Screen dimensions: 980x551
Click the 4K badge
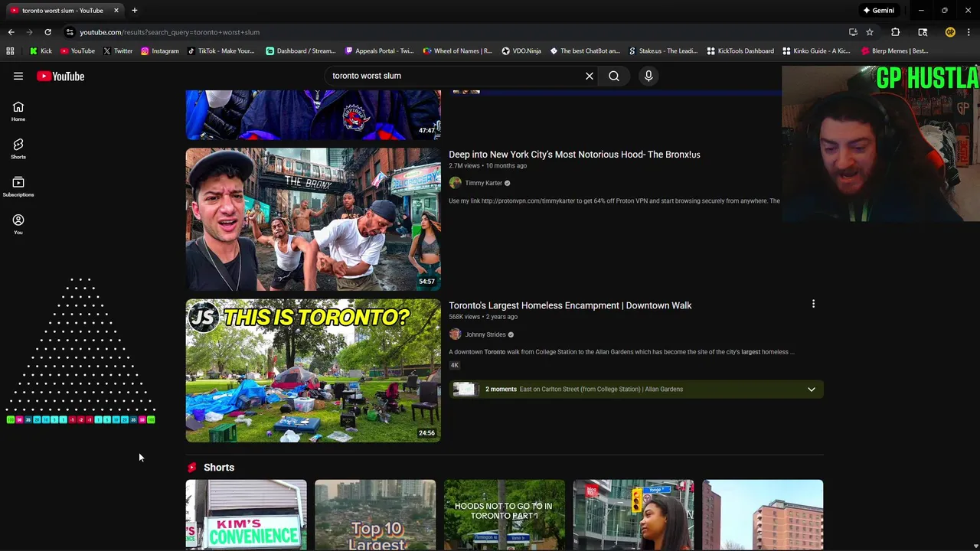coord(454,365)
